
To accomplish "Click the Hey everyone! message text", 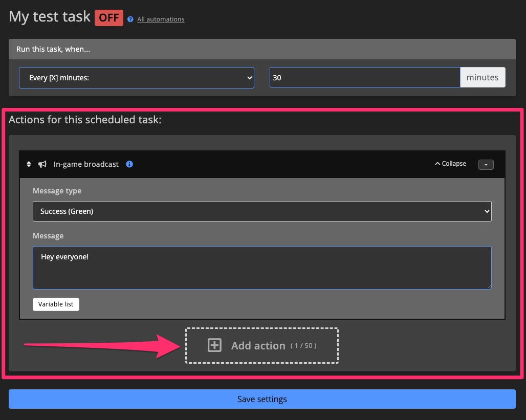I will [x=64, y=256].
